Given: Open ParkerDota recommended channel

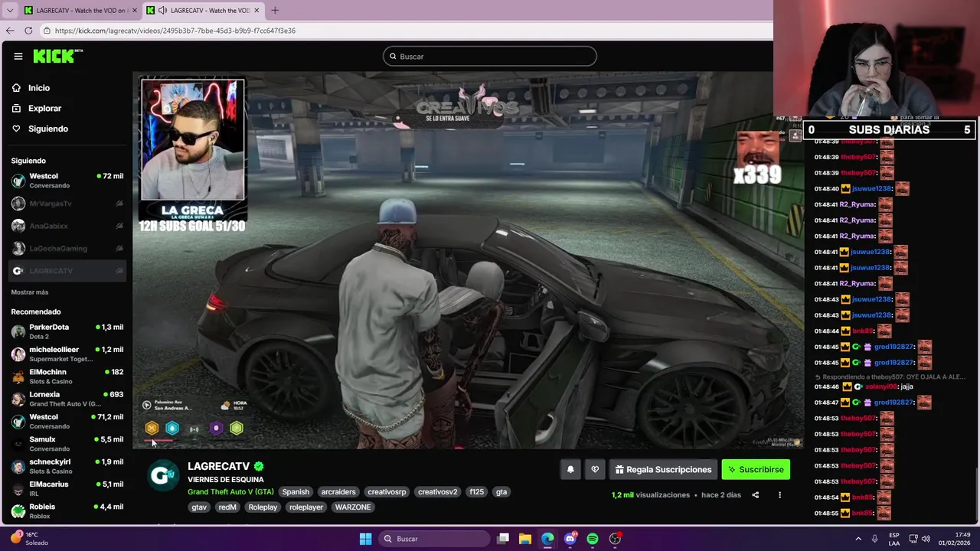Looking at the screenshot, I should (x=67, y=331).
